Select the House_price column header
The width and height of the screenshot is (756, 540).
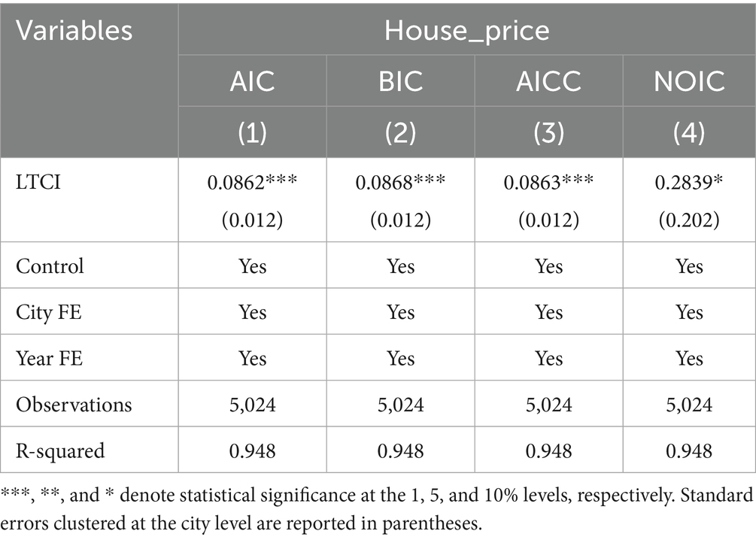pyautogui.click(x=466, y=31)
